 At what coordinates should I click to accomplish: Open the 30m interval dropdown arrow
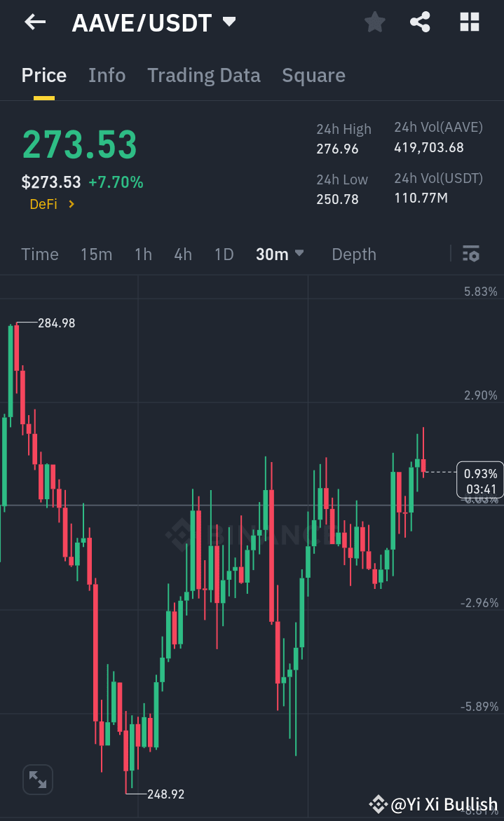[299, 255]
